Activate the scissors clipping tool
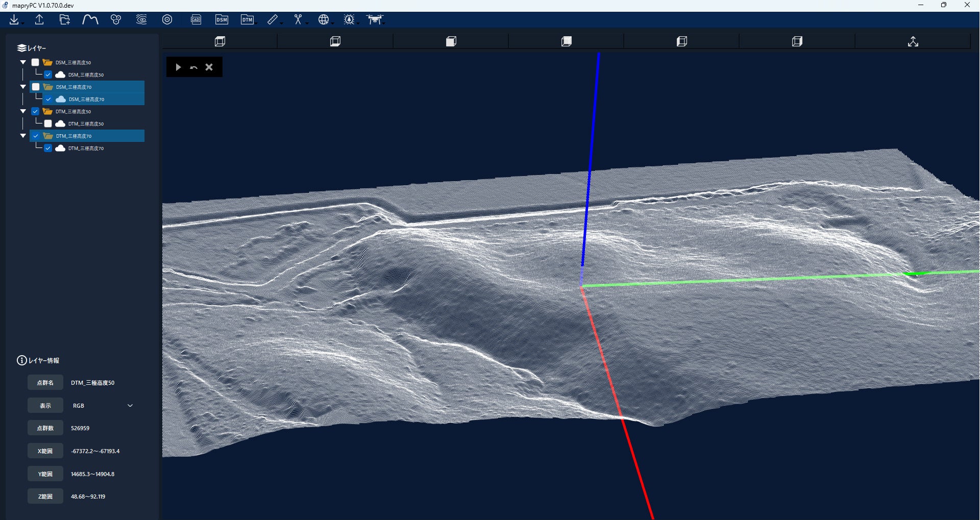The image size is (980, 520). pos(298,20)
